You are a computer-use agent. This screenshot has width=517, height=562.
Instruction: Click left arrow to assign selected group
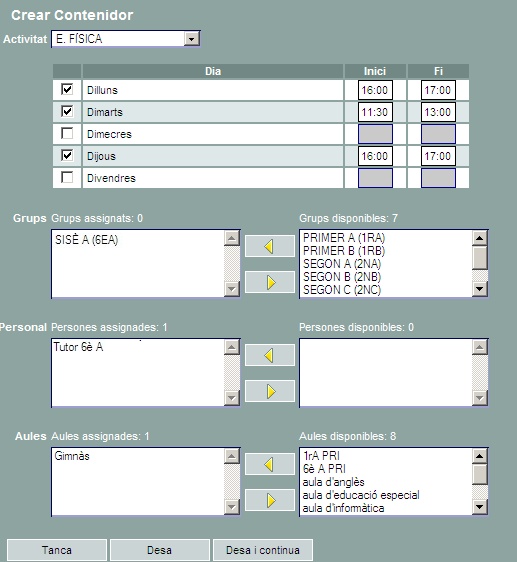[x=270, y=246]
